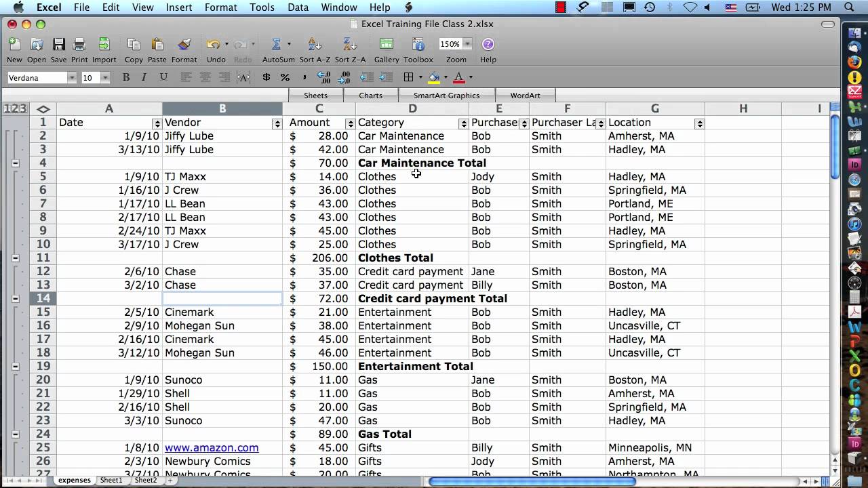Open the 150% zoom dropdown

[x=467, y=44]
